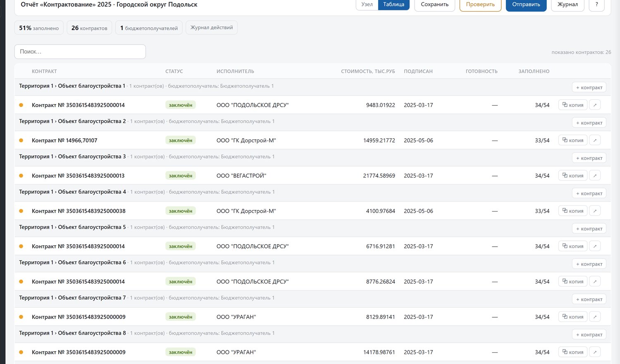Add contract to Объект благоустройства 3
The height and width of the screenshot is (364, 620).
pos(589,158)
